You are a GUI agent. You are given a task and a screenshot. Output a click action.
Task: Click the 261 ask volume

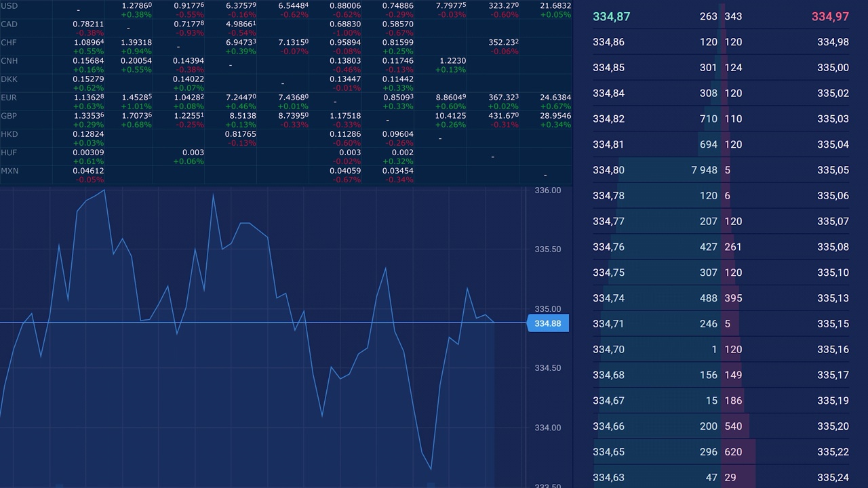[733, 247]
